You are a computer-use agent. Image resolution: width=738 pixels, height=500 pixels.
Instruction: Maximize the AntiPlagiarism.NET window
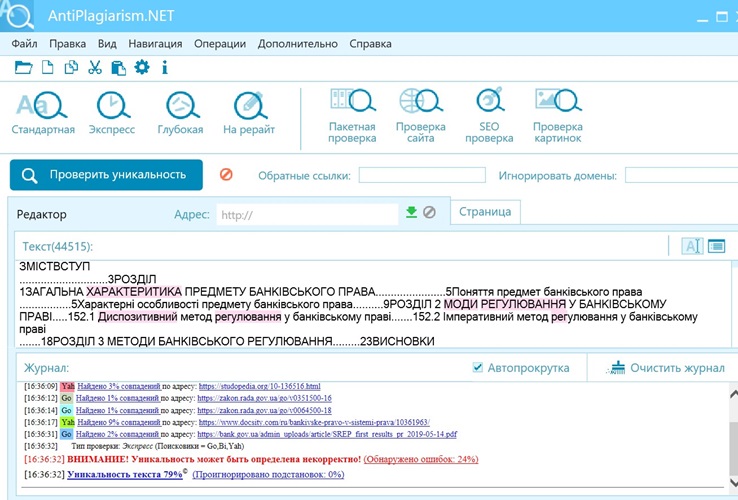click(x=722, y=17)
